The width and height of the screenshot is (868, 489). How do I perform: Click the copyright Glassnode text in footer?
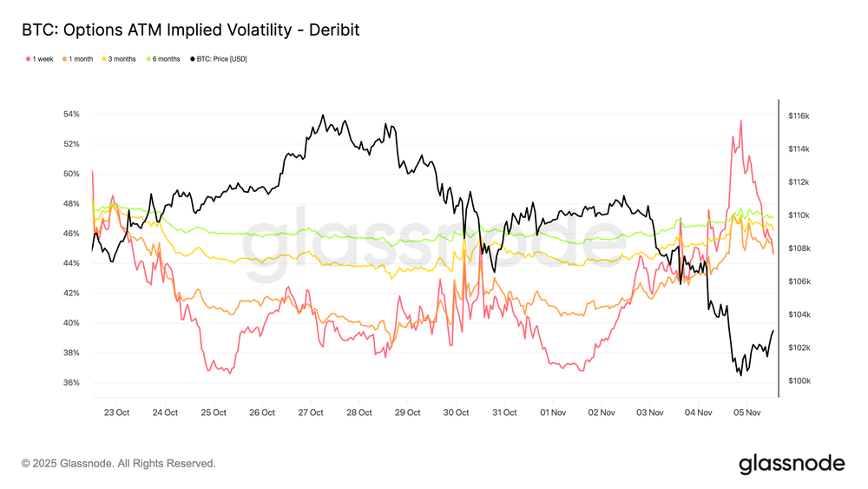pyautogui.click(x=118, y=464)
